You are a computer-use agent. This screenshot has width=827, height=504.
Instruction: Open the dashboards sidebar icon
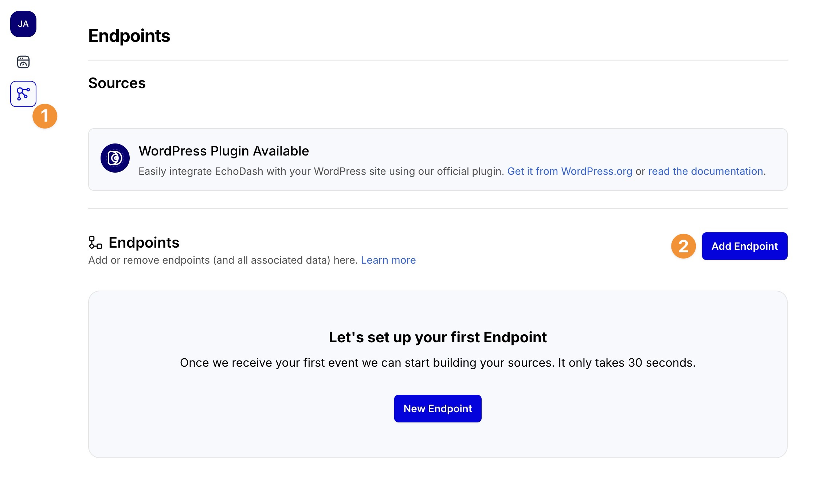coord(23,62)
